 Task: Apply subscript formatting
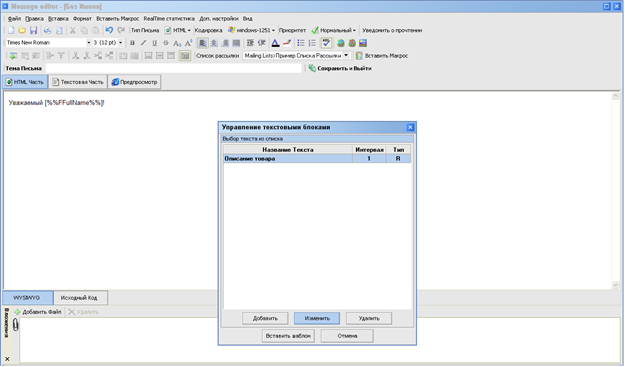(177, 43)
